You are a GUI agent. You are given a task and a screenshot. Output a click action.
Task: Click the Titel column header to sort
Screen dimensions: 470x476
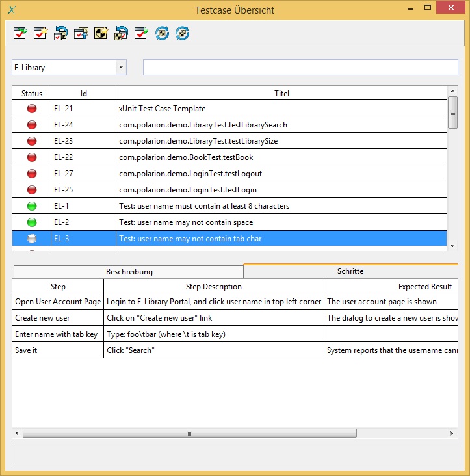(281, 94)
